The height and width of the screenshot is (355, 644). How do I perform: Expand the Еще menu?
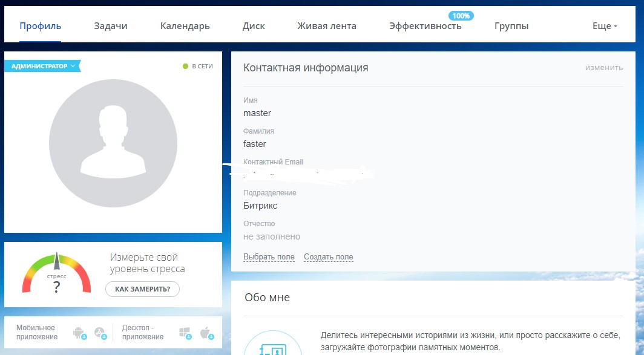pos(605,26)
